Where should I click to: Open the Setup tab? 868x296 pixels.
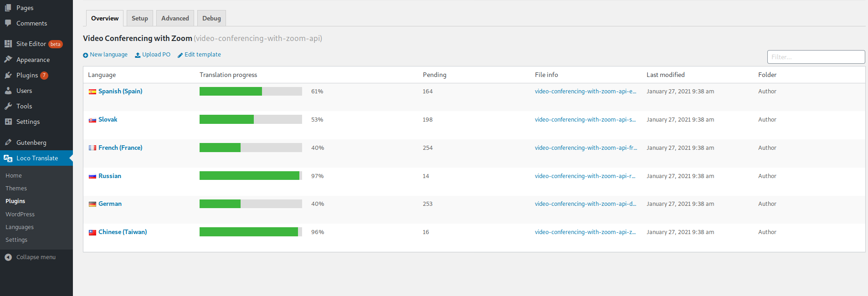pyautogui.click(x=140, y=18)
